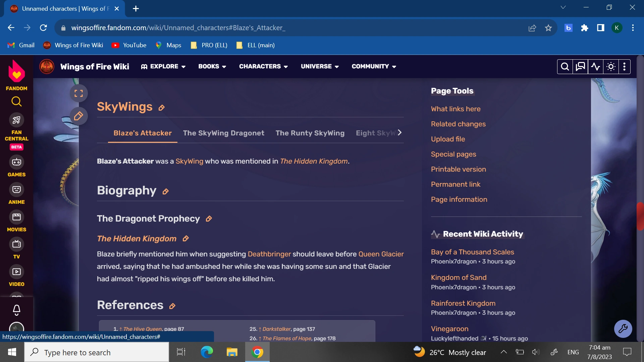The height and width of the screenshot is (362, 644).
Task: Bookmark this page with star icon
Action: (548, 28)
